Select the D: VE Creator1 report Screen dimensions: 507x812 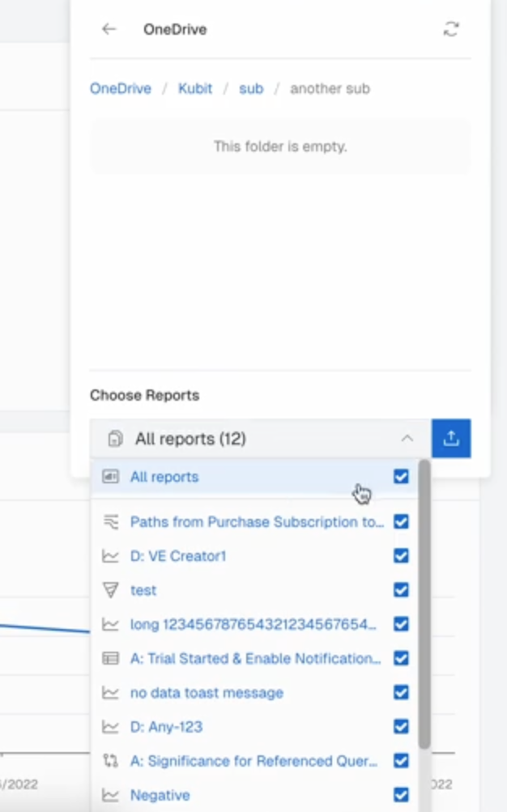[x=254, y=555]
